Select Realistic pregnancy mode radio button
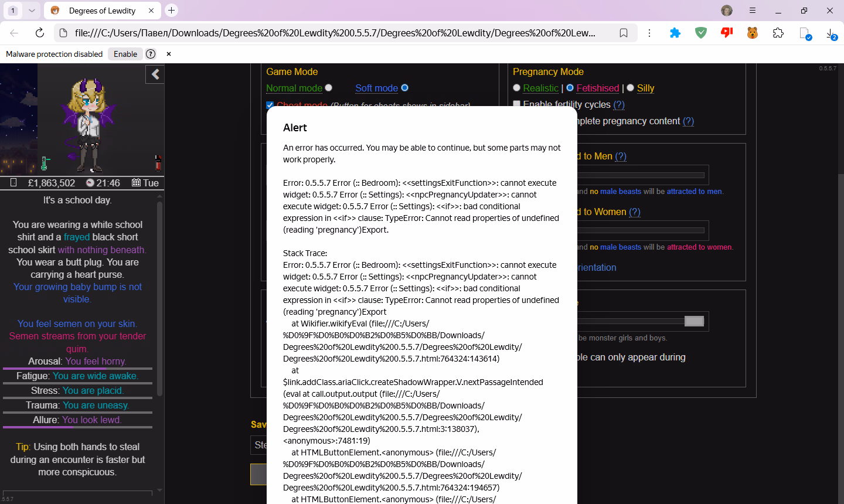The height and width of the screenshot is (504, 844). [516, 88]
